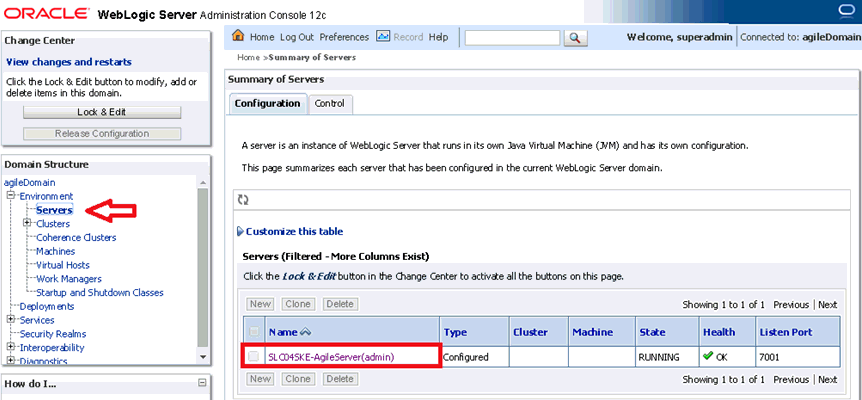Screen dimensions: 862x400
Task: Select agileDomain in Domain Structure
Action: pyautogui.click(x=30, y=182)
